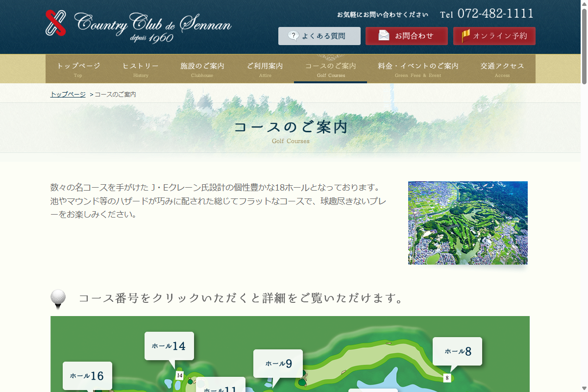Click the コースのご案内 page heading
Viewport: 588px width, 392px height.
pos(291,127)
